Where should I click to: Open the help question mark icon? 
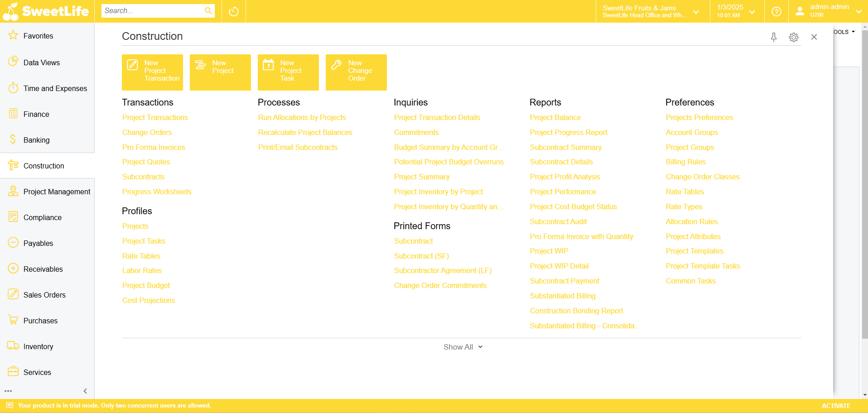(776, 11)
